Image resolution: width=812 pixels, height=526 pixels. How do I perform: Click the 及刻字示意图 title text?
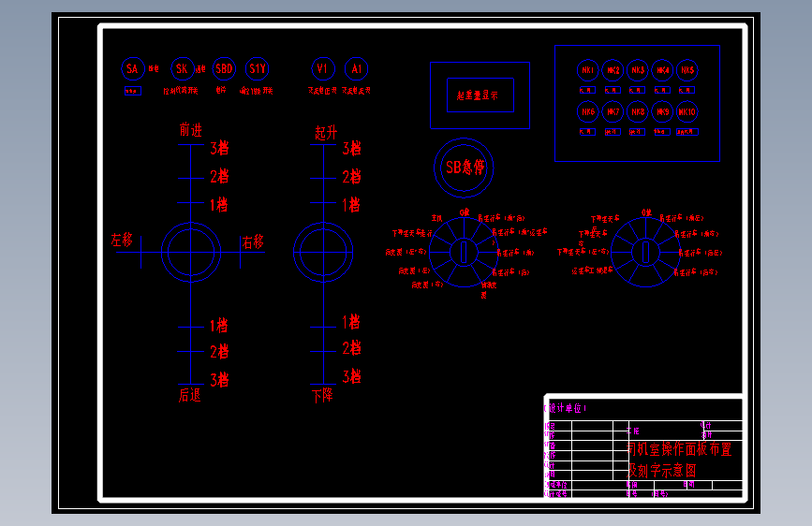coord(662,471)
